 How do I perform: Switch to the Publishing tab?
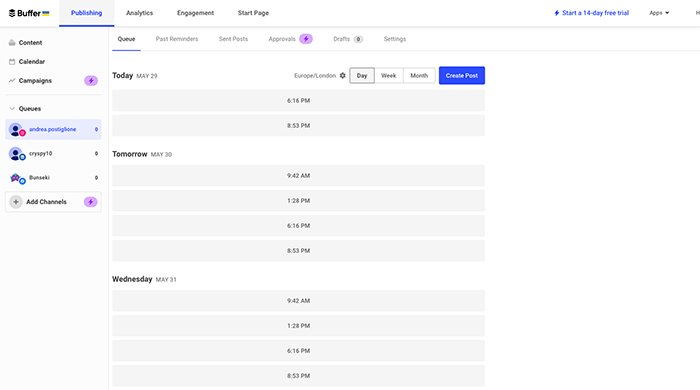87,13
